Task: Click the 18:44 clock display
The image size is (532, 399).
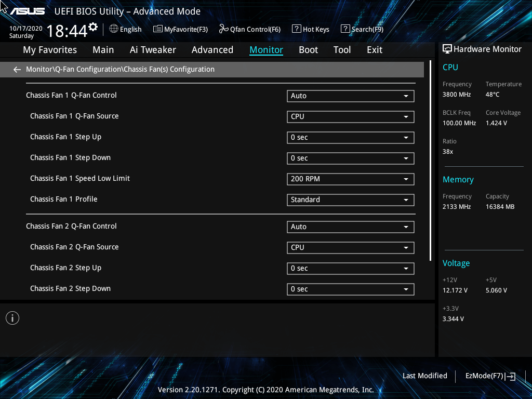Action: [67, 31]
